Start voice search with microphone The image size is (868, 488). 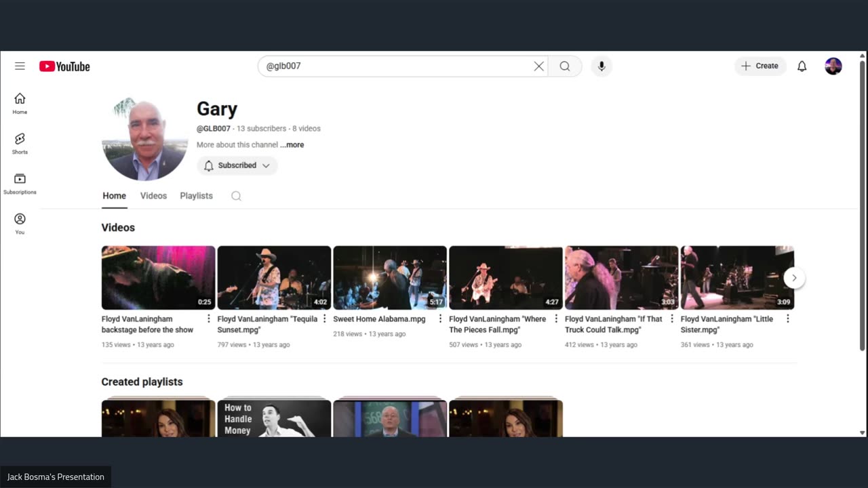601,66
